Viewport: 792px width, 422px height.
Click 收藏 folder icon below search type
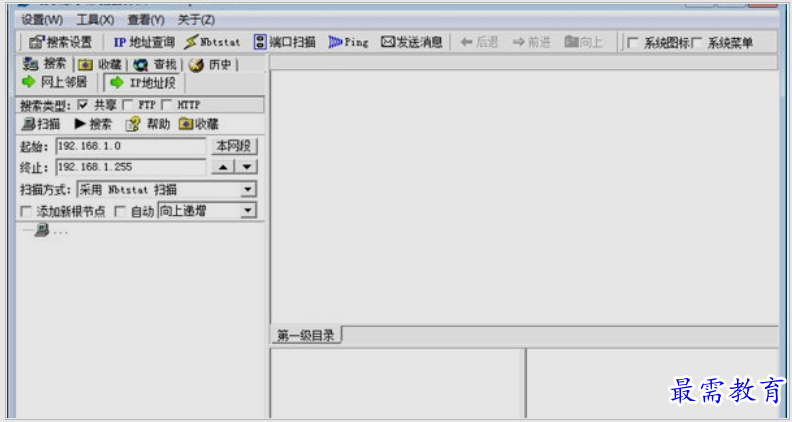tap(199, 124)
